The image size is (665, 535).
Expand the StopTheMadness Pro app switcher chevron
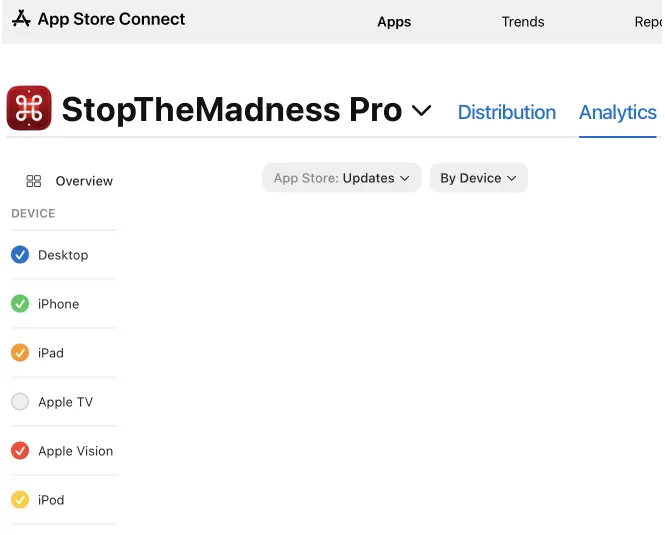(422, 110)
